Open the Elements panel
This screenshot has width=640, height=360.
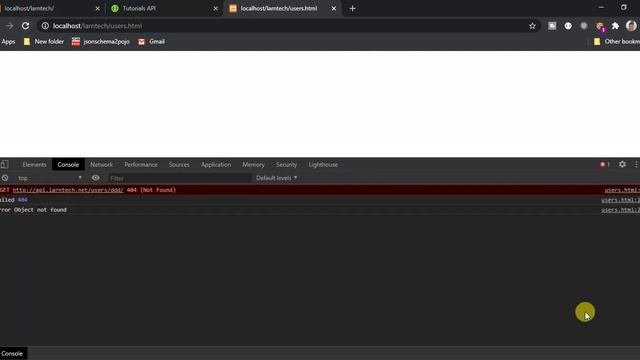tap(34, 164)
